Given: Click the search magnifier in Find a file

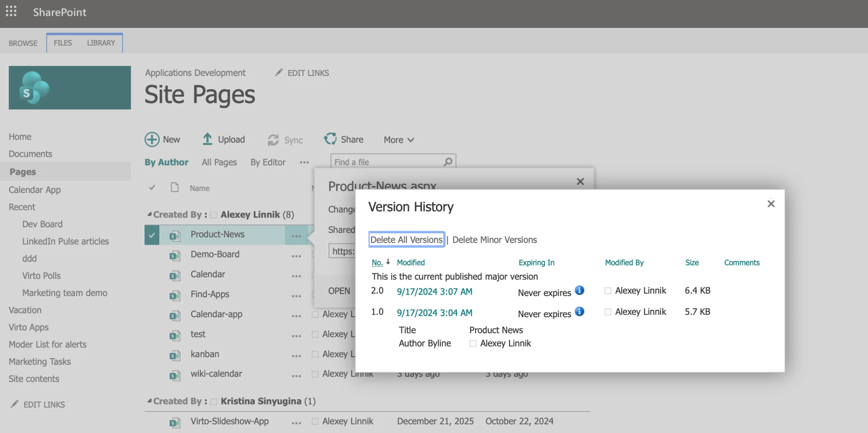Looking at the screenshot, I should 448,162.
